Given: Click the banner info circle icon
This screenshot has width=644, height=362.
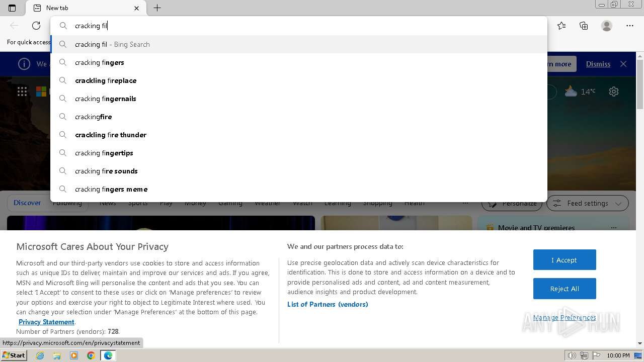Looking at the screenshot, I should point(24,64).
